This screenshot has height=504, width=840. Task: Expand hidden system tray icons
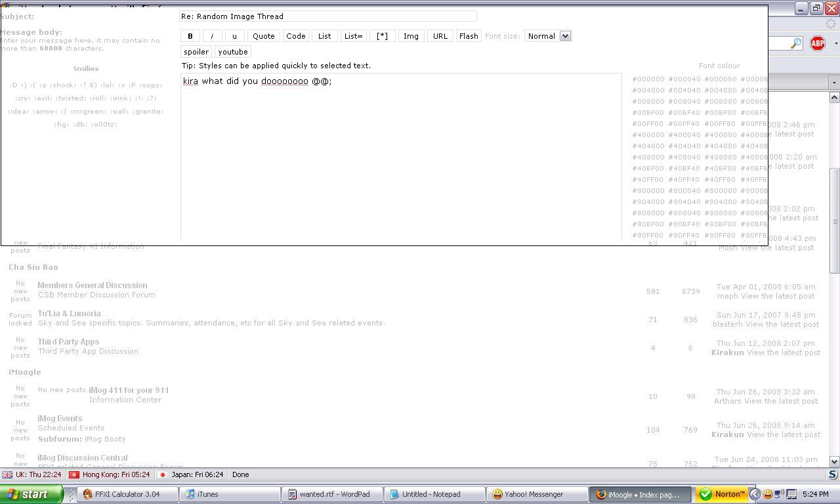point(755,494)
